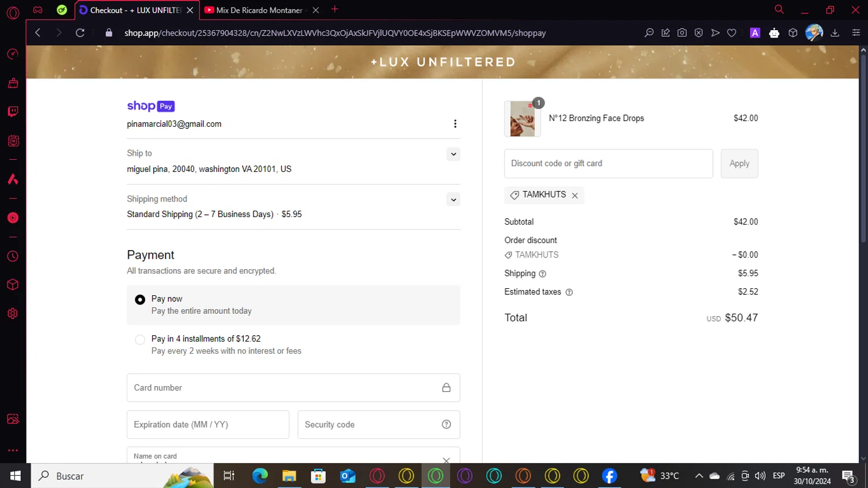Viewport: 868px width, 488px height.
Task: Open the extensions cube in toolbar
Action: point(793,33)
